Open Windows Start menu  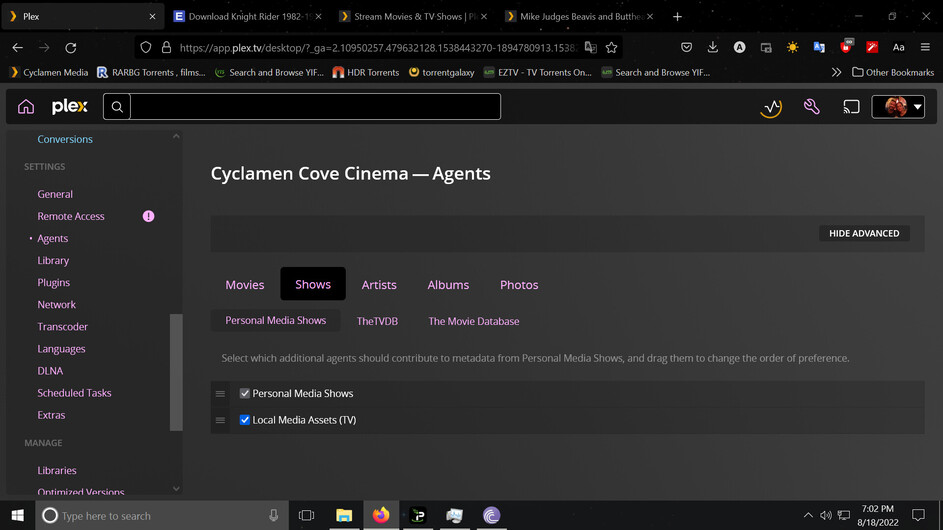(x=17, y=516)
